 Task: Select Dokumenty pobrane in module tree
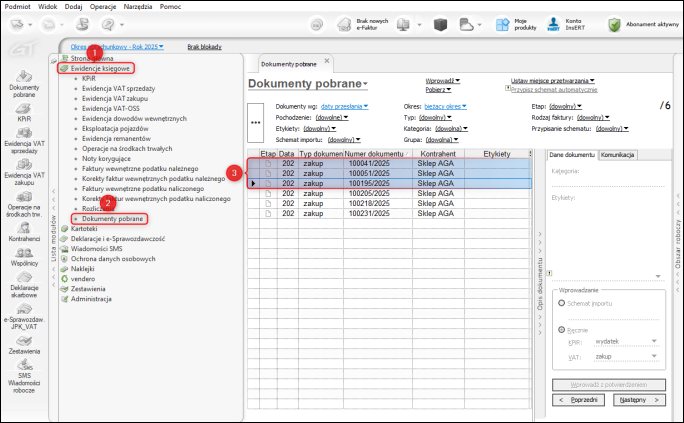point(112,218)
